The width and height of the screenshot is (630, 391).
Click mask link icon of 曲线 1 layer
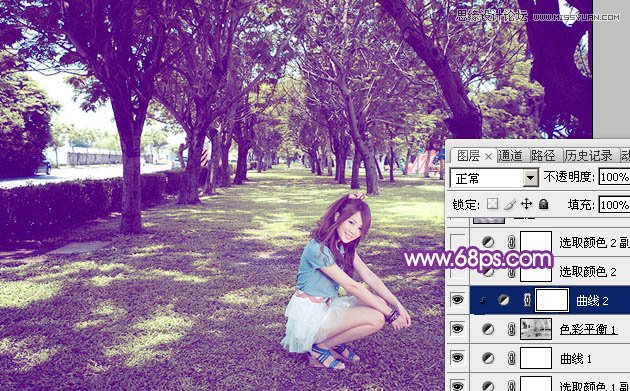coord(511,358)
